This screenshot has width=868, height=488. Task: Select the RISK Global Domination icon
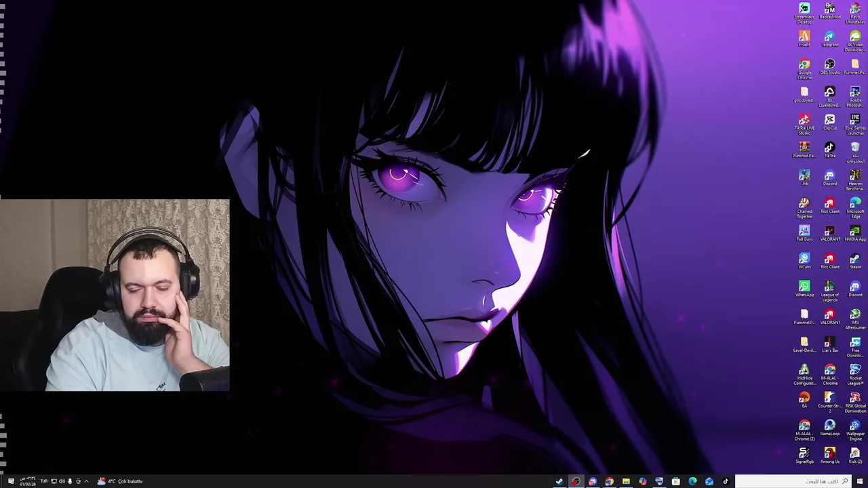[x=855, y=403]
